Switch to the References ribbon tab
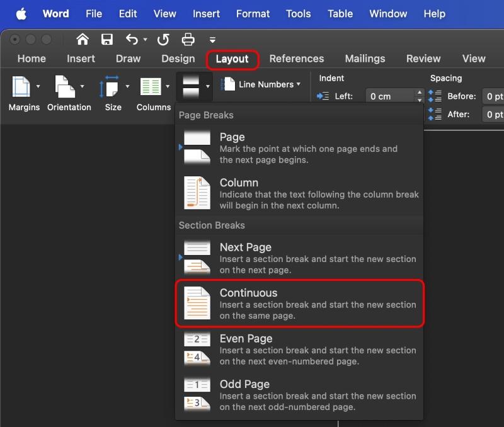The height and width of the screenshot is (427, 504). point(297,59)
